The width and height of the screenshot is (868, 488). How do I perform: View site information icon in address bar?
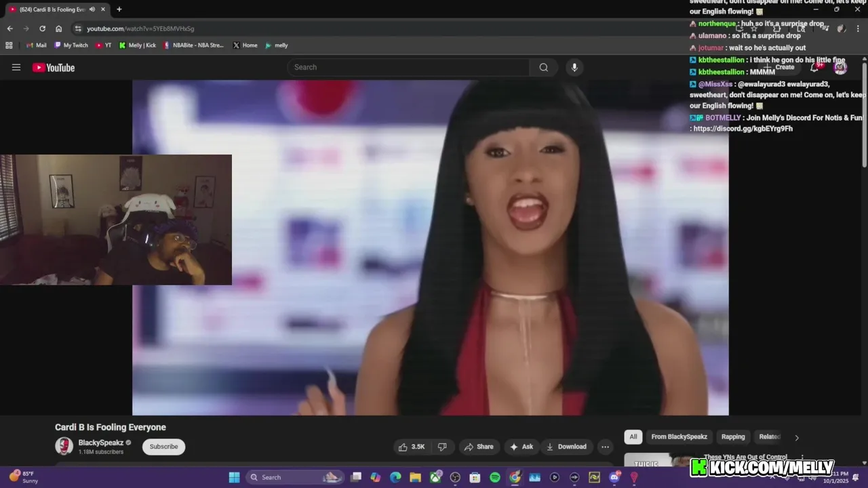[78, 28]
